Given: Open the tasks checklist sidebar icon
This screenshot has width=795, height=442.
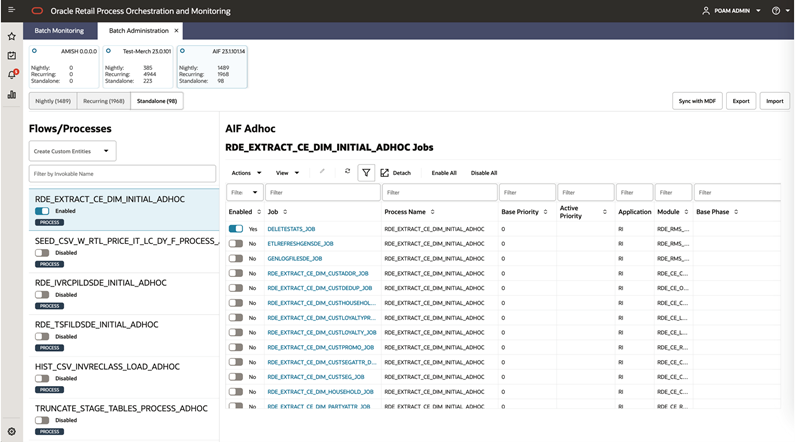Looking at the screenshot, I should (12, 56).
